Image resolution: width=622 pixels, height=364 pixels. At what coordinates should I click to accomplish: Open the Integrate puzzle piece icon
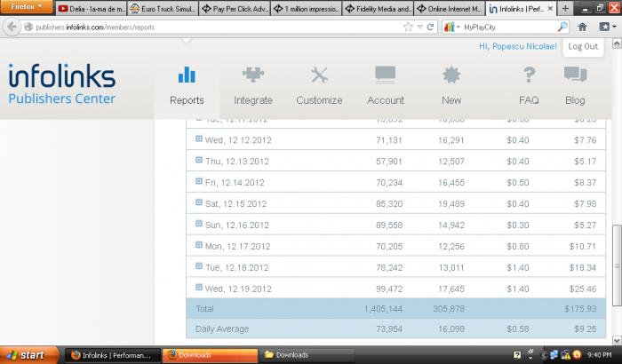pos(253,75)
